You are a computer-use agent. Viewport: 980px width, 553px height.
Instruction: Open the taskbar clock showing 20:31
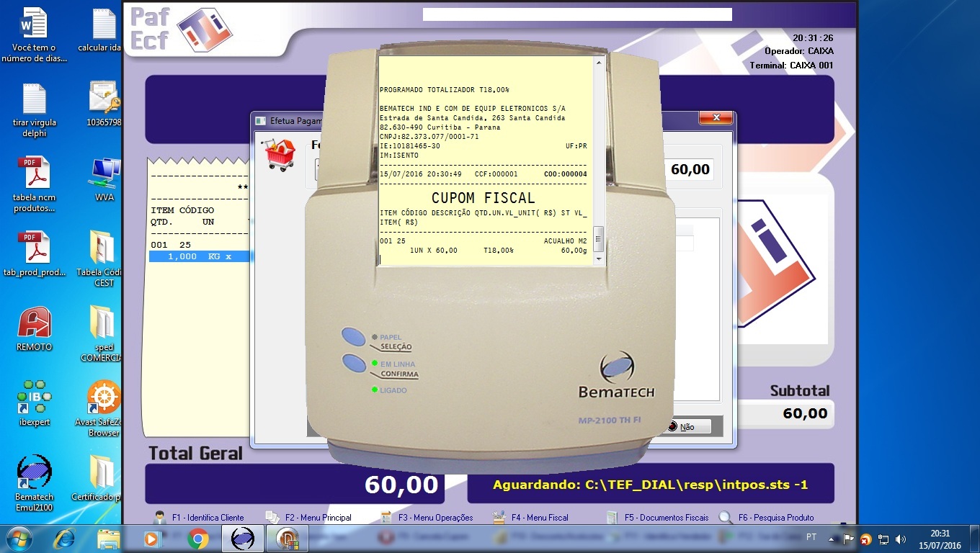(940, 539)
